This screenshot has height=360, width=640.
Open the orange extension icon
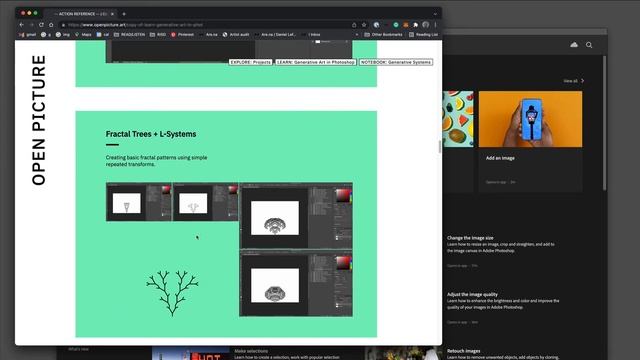point(406,25)
